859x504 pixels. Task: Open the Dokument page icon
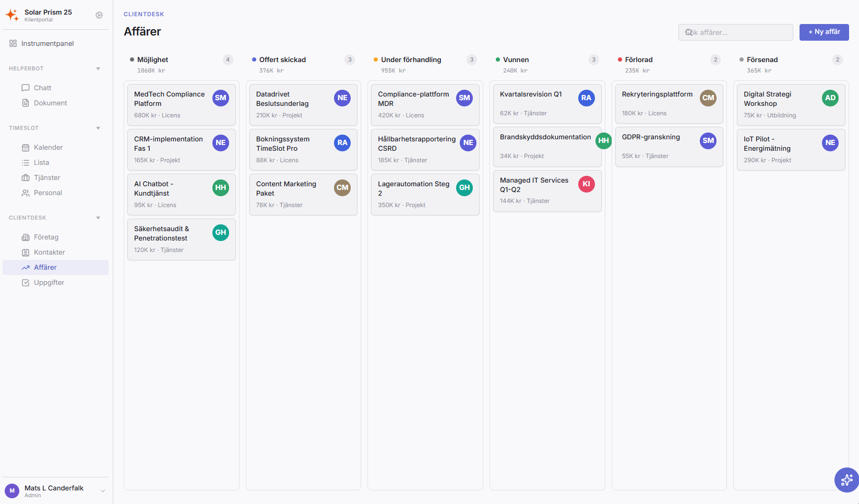click(26, 103)
